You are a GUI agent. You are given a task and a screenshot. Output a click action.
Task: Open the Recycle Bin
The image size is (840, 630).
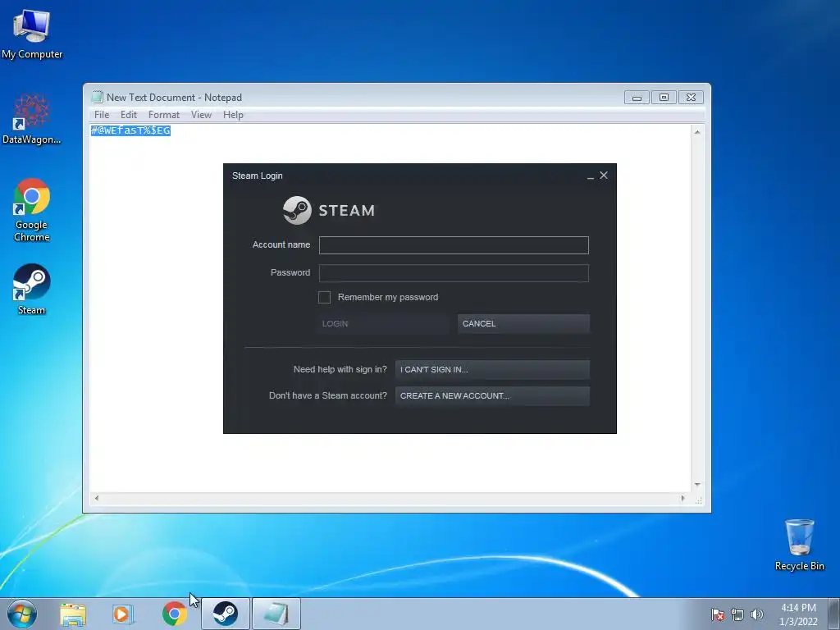pyautogui.click(x=799, y=545)
